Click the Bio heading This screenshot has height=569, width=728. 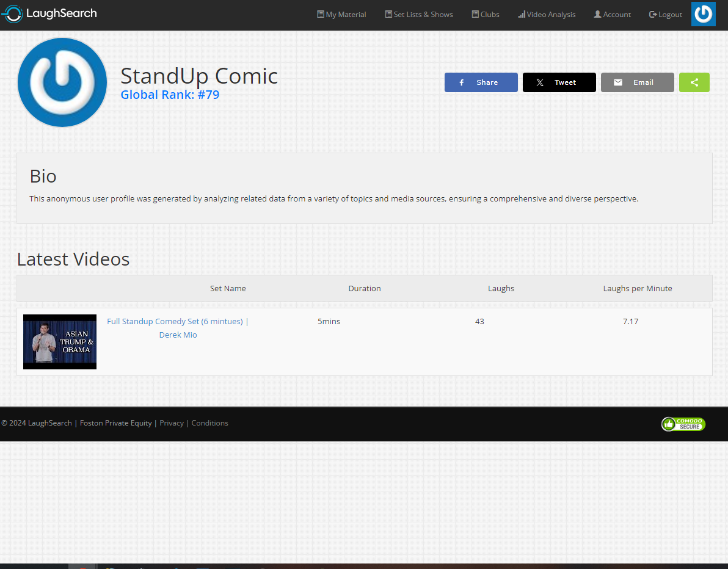point(43,176)
